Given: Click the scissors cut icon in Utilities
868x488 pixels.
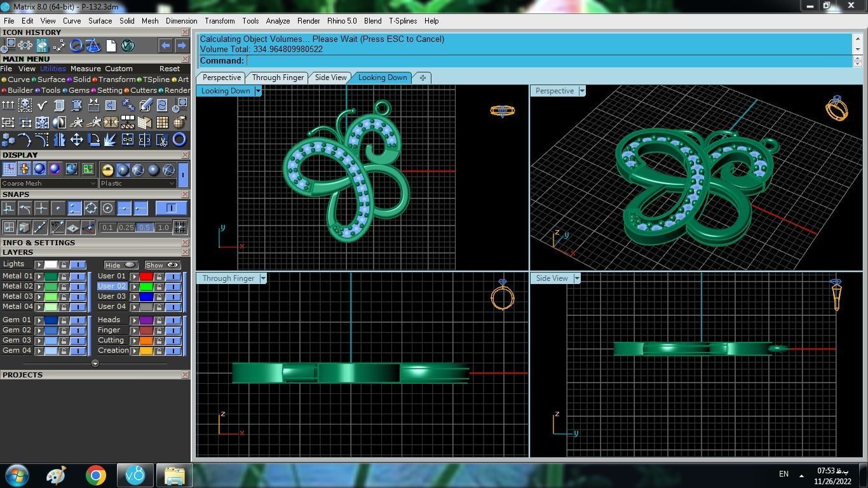Looking at the screenshot, I should point(162,139).
